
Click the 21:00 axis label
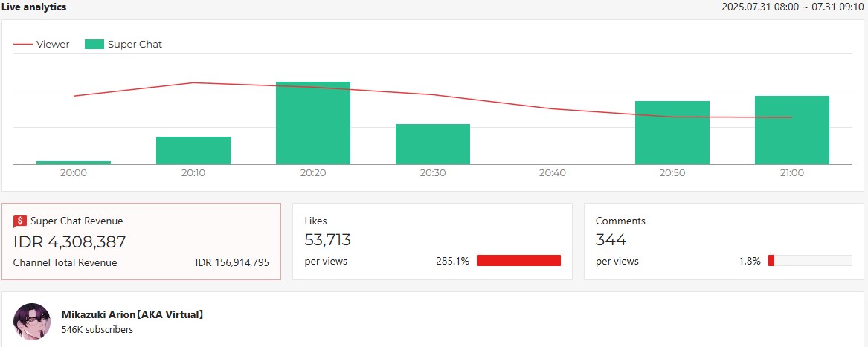tap(791, 173)
